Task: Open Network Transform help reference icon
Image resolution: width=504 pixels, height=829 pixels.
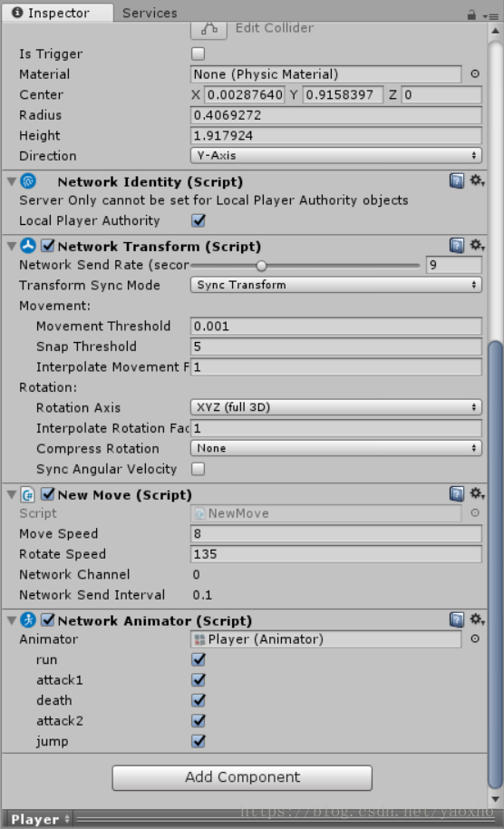Action: (x=457, y=245)
